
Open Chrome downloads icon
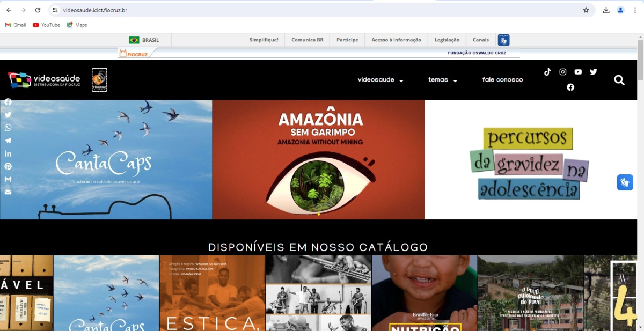pos(606,10)
